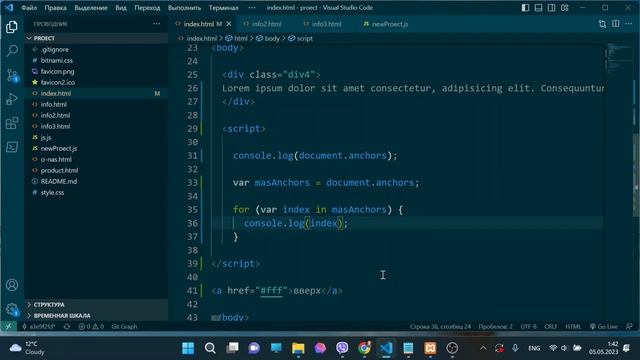The height and width of the screenshot is (360, 640).
Task: Open Viber from the taskbar
Action: tap(342, 348)
